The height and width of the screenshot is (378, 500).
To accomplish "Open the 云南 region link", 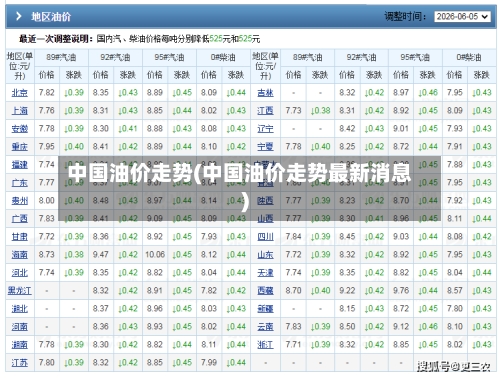I will [x=265, y=327].
